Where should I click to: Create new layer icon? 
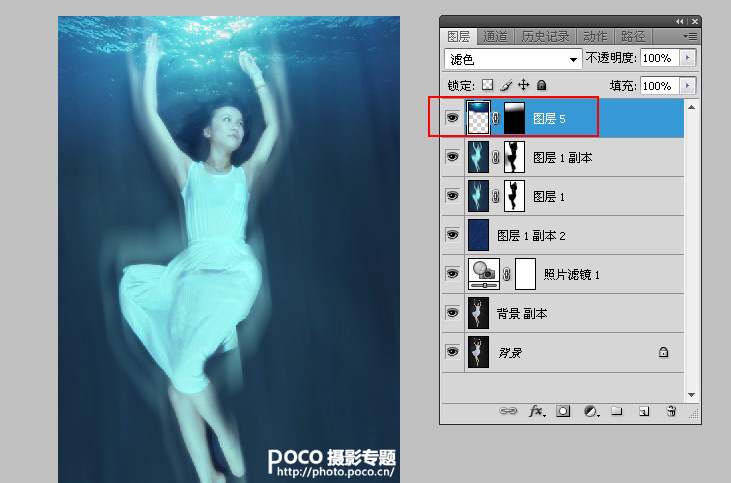pyautogui.click(x=644, y=411)
